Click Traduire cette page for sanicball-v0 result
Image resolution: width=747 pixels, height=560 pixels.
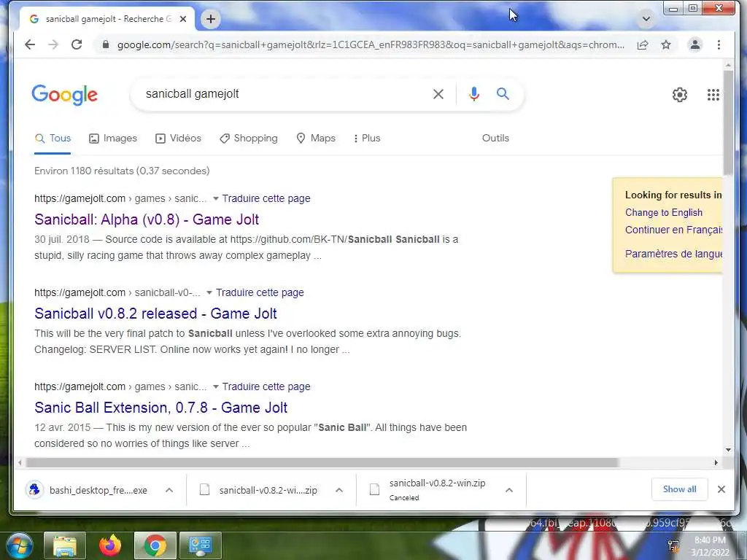(x=260, y=292)
